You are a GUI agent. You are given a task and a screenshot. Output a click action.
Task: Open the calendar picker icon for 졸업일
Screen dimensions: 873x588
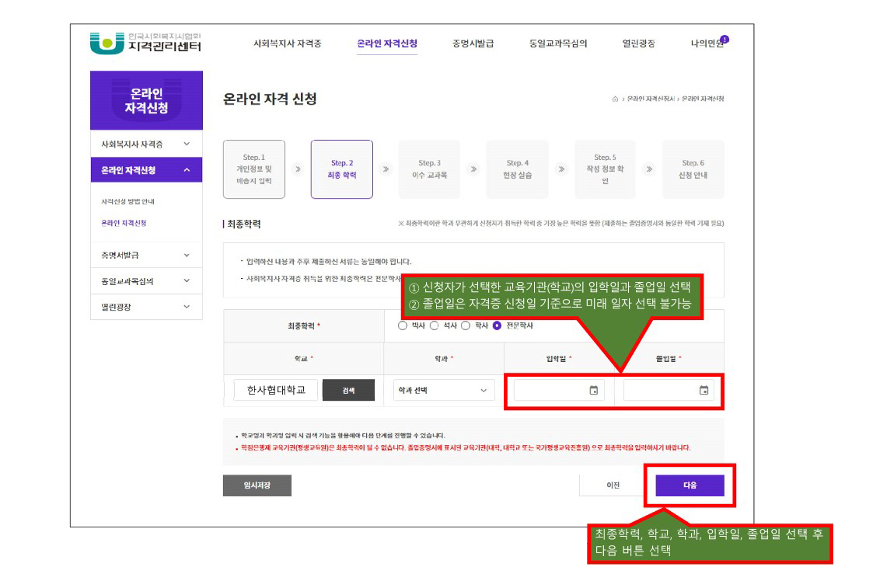(x=704, y=391)
